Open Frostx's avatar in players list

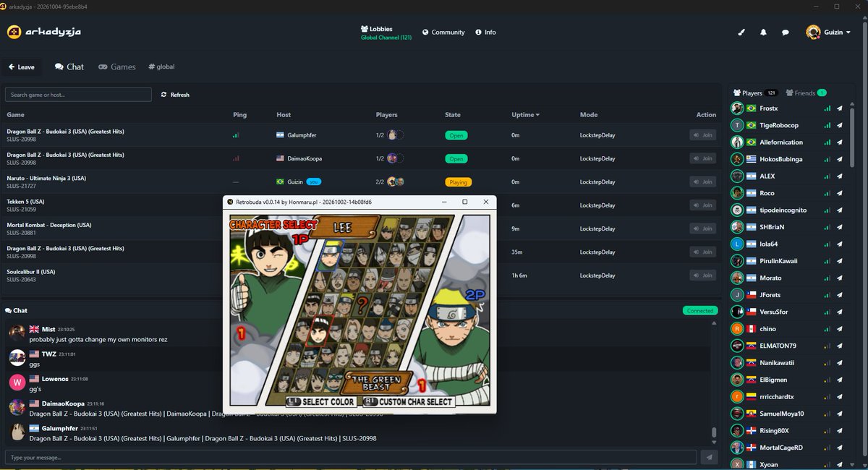[x=737, y=108]
